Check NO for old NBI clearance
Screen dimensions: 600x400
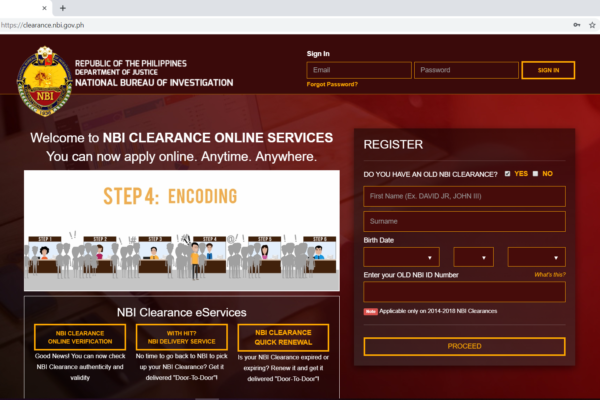click(x=535, y=174)
